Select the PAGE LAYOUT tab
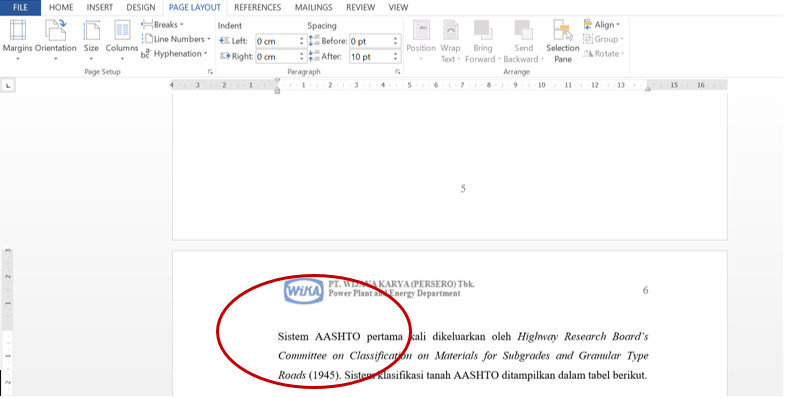785x398 pixels. coord(195,8)
